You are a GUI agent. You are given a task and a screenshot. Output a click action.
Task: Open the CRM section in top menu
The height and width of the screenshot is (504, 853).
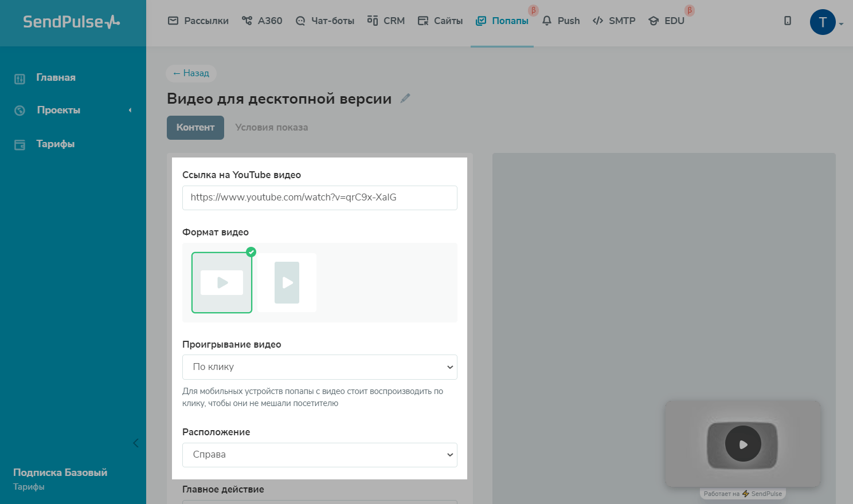pos(386,21)
